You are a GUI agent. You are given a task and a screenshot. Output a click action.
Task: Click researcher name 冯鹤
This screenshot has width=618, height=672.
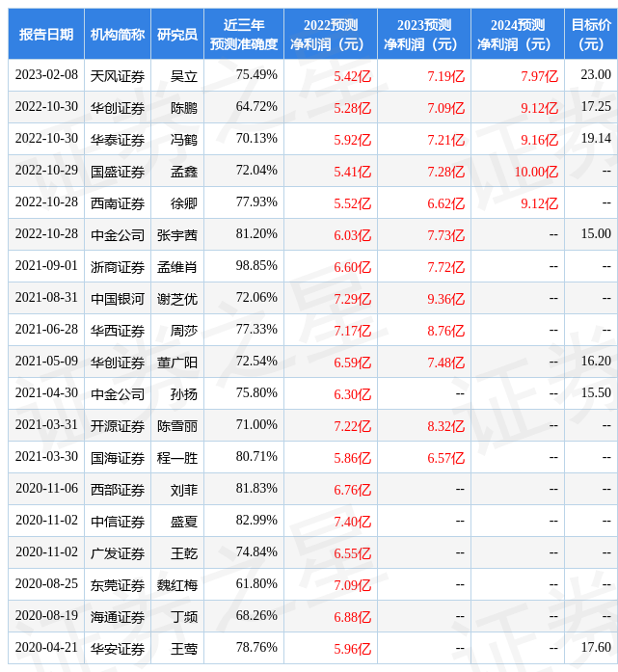183,139
